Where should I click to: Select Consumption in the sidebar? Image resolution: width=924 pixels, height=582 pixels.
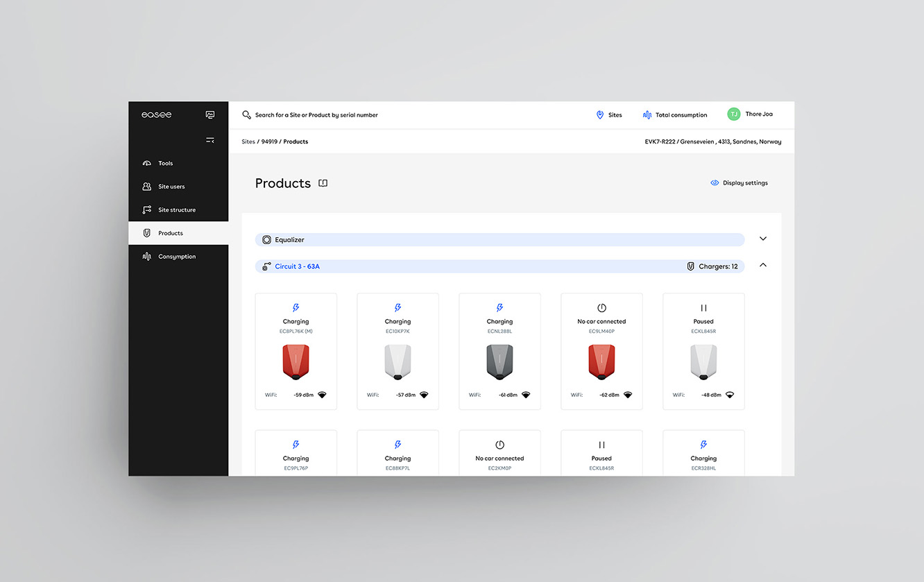coord(176,257)
